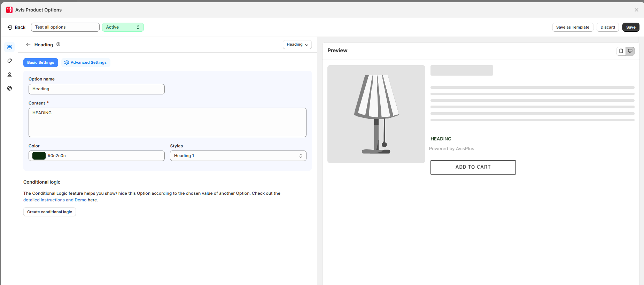Switch preview to mobile view
Image resolution: width=644 pixels, height=285 pixels.
point(621,51)
